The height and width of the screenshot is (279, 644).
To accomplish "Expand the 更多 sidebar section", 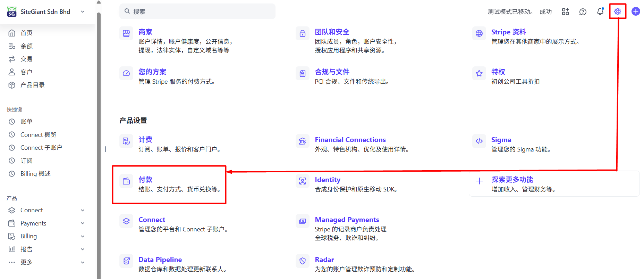I will (x=83, y=262).
